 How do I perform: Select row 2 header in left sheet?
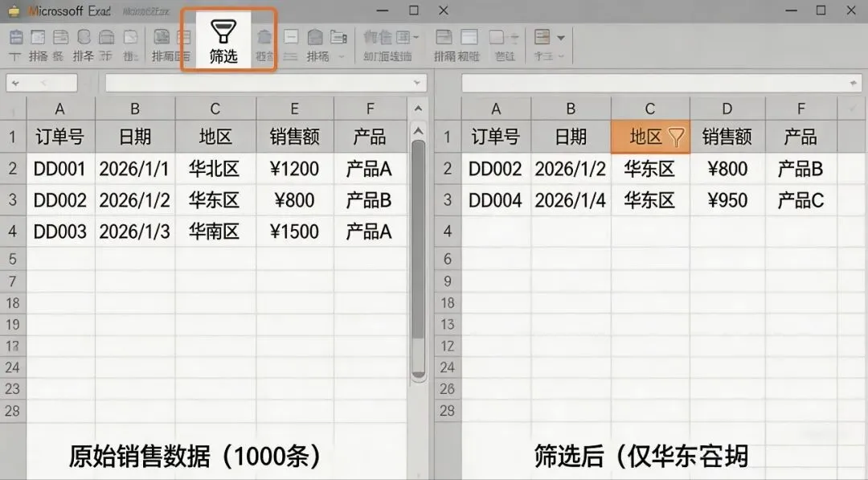tap(13, 168)
